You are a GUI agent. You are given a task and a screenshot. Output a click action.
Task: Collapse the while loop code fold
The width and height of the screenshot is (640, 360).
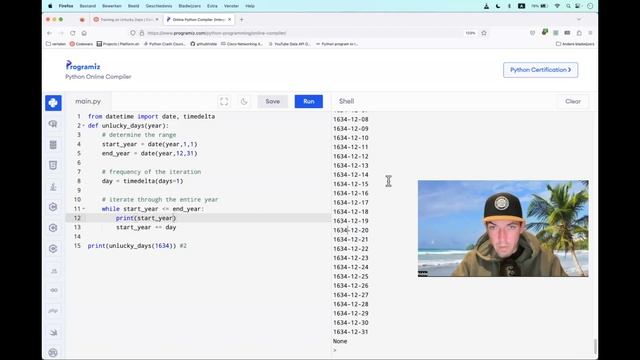84,209
